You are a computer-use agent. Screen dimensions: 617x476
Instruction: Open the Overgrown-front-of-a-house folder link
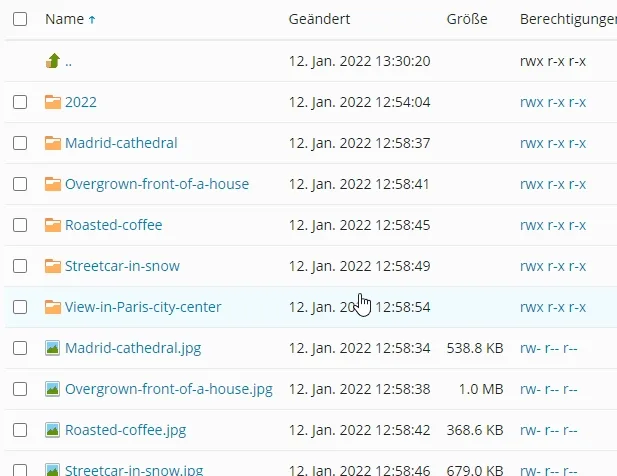[157, 184]
